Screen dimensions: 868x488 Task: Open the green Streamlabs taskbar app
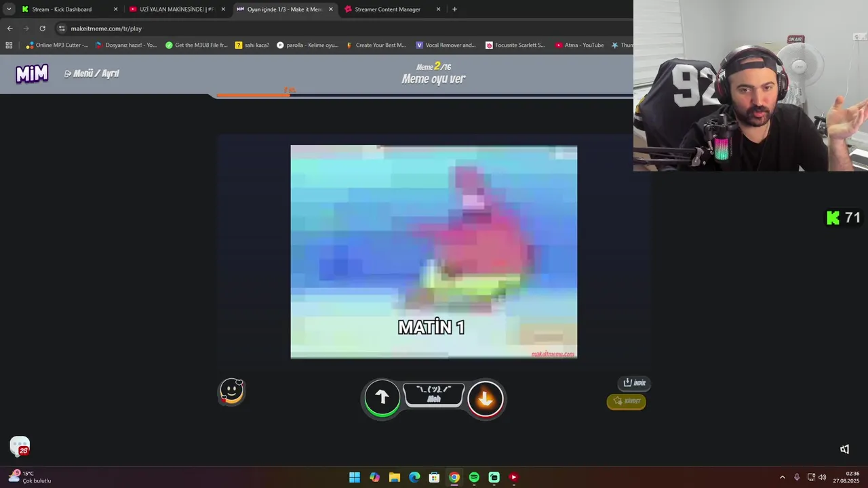494,477
